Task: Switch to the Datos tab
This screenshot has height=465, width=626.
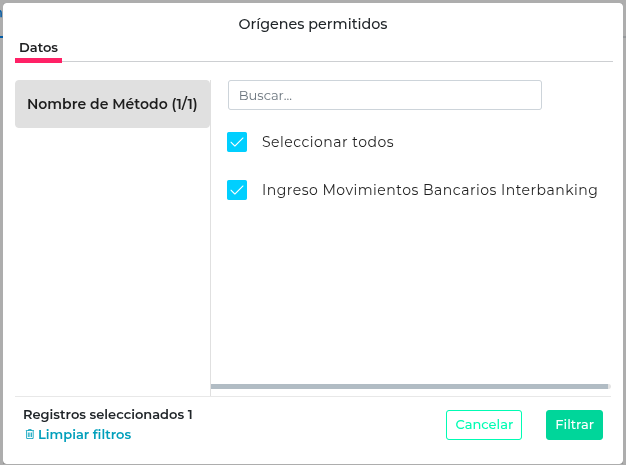Action: (x=39, y=48)
